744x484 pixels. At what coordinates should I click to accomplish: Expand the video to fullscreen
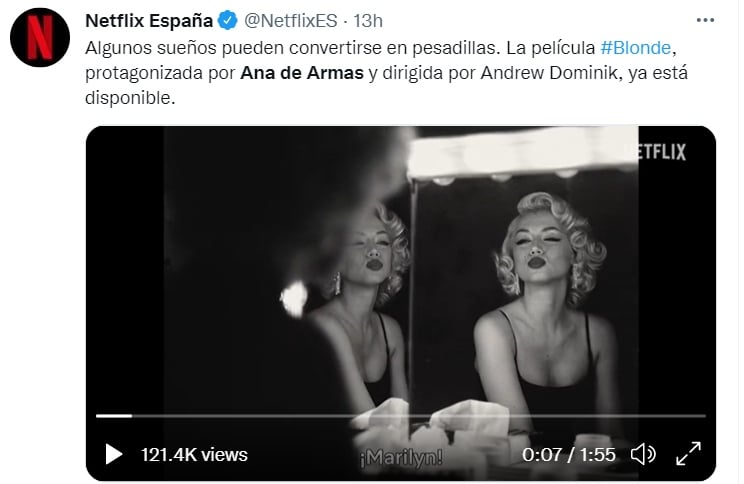(689, 454)
